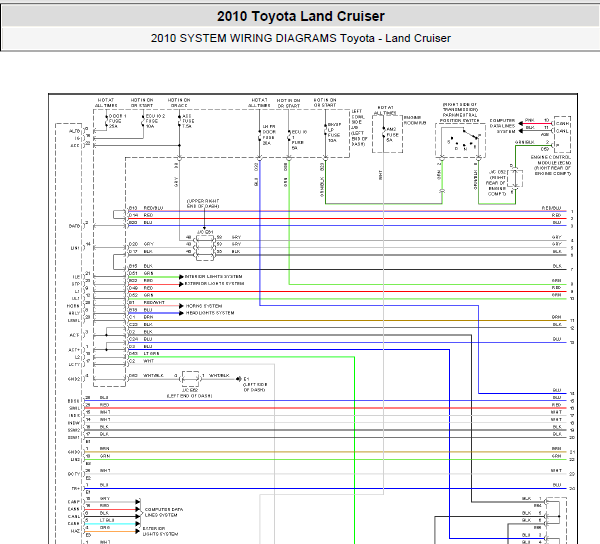Select the 'AM2 FUSE 5A' label
600x544 pixels.
(x=392, y=135)
